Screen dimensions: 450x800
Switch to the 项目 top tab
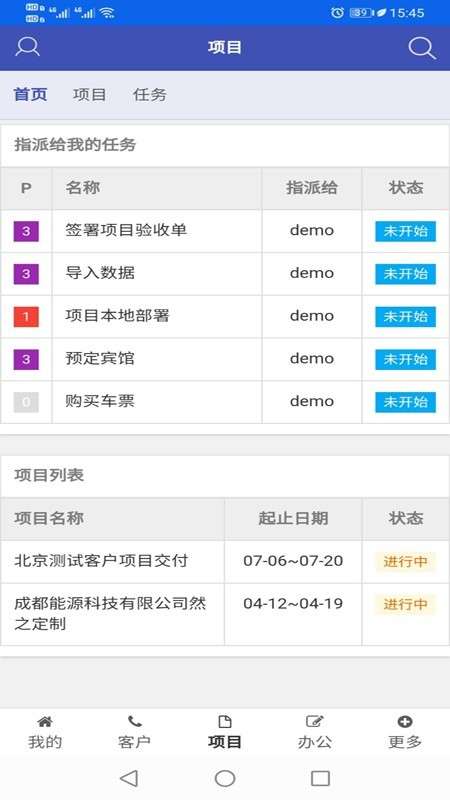pos(89,94)
